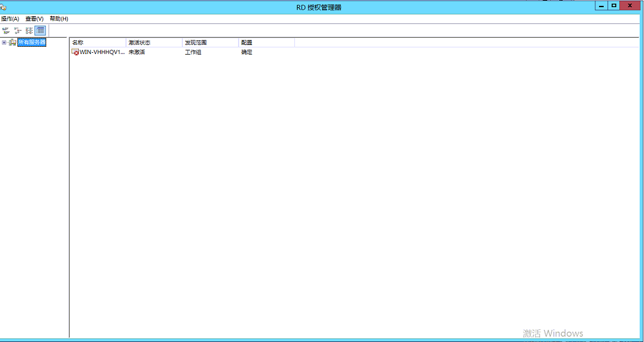This screenshot has height=342, width=644.
Task: Open the 查看(V) menu
Action: tap(34, 19)
